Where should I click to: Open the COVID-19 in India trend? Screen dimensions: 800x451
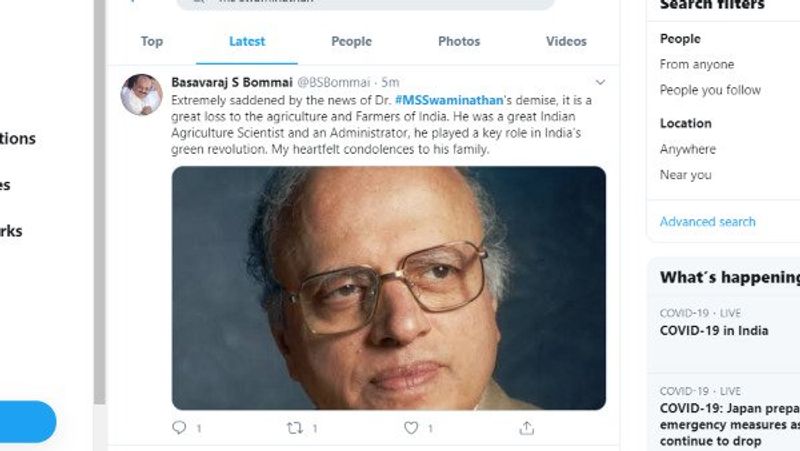(x=714, y=331)
